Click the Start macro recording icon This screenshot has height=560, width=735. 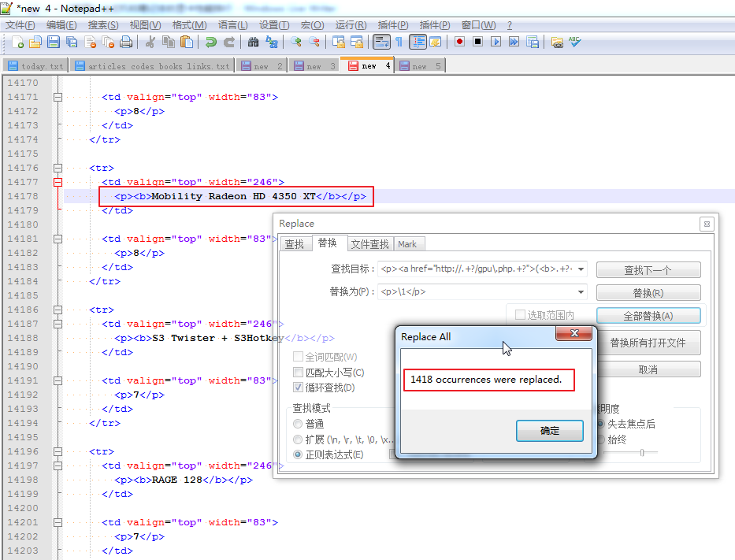(x=459, y=42)
